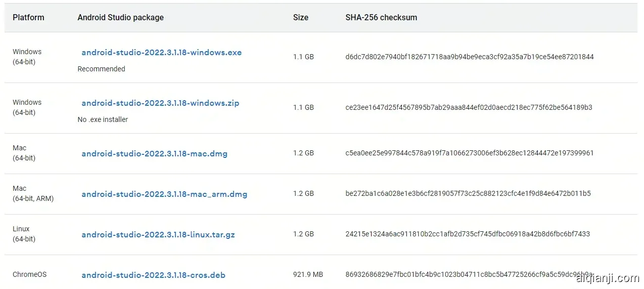Click the Platform column header
This screenshot has height=289, width=644.
click(x=28, y=18)
